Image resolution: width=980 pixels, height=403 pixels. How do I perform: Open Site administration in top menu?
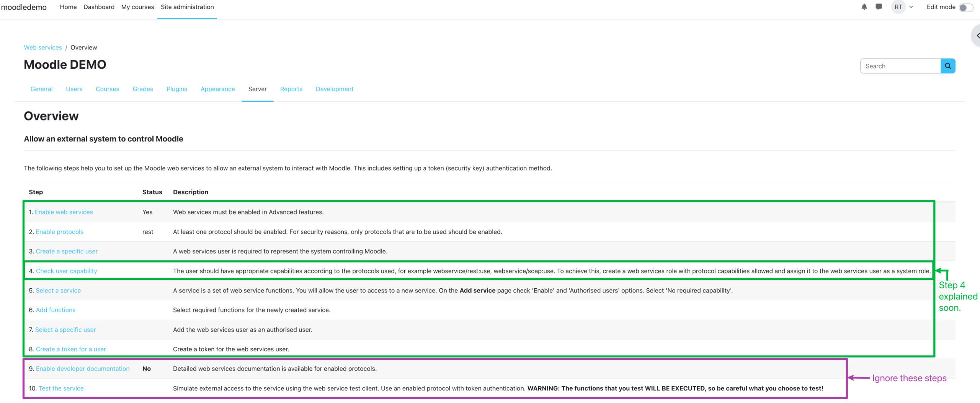(x=187, y=7)
